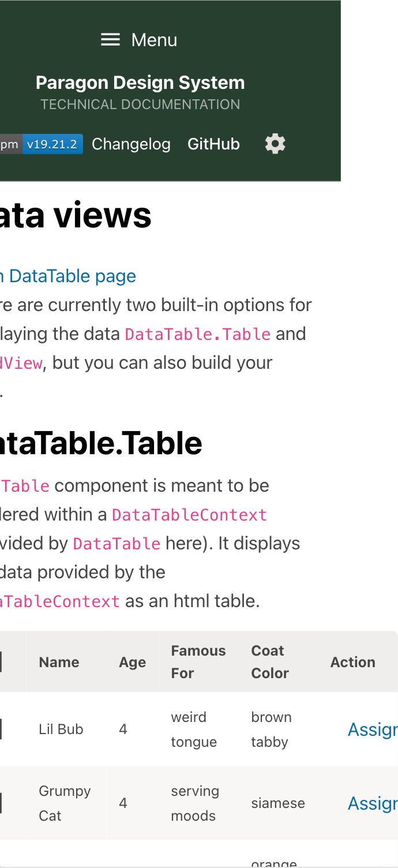
Task: Click the npm version badge v19.21.2
Action: (52, 143)
